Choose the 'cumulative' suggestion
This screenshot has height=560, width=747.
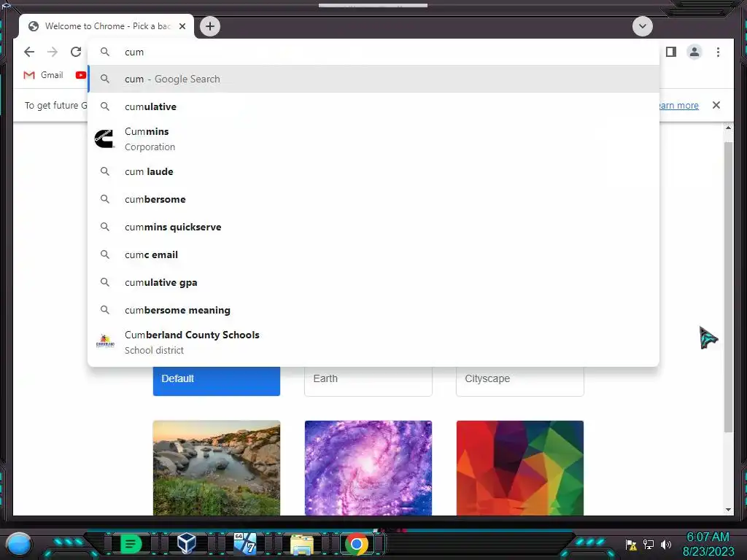click(x=373, y=106)
